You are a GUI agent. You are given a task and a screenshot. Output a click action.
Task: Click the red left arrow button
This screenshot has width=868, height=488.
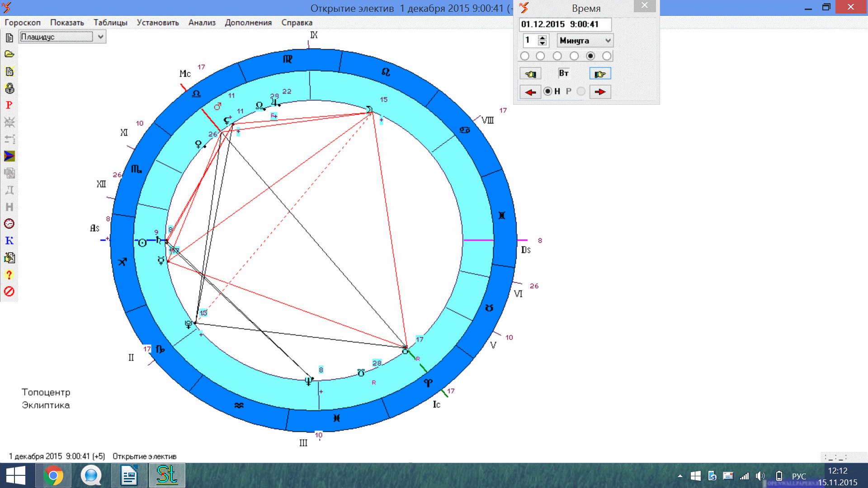pyautogui.click(x=530, y=92)
